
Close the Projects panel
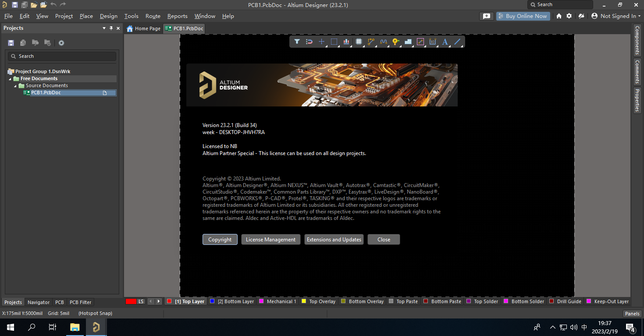(118, 28)
